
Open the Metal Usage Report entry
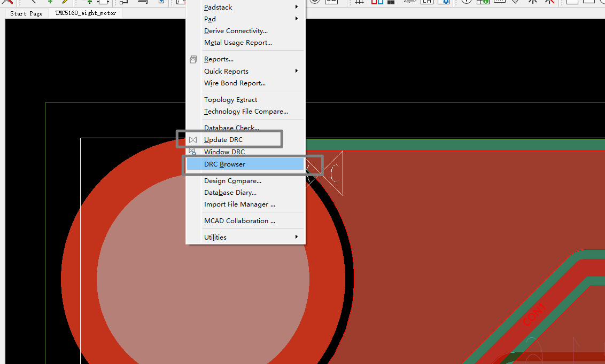click(246, 43)
